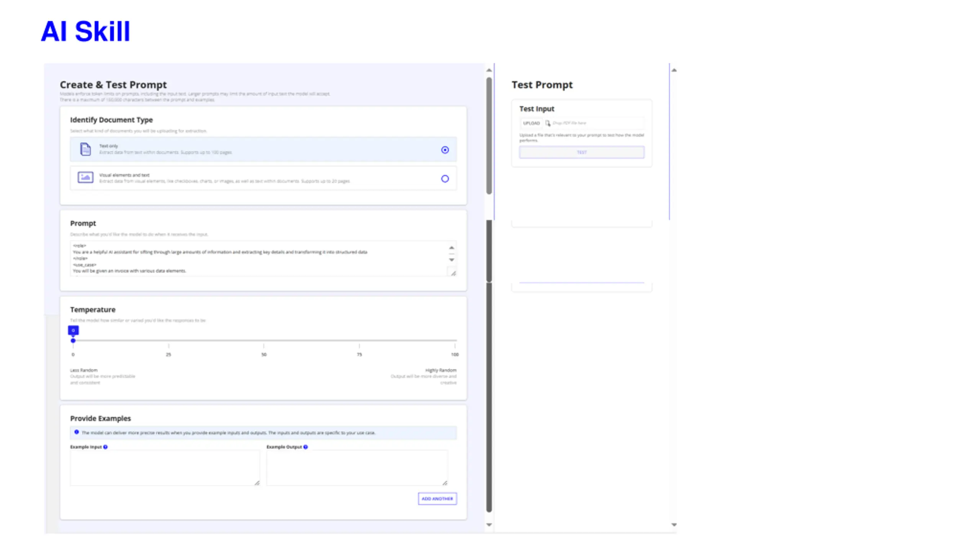Click the PDF file drop icon
Image resolution: width=980 pixels, height=551 pixels.
548,123
